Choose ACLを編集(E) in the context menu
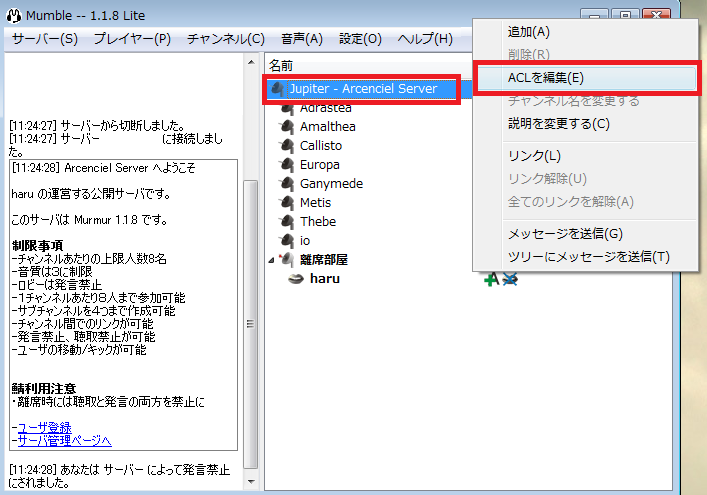The height and width of the screenshot is (495, 707). (586, 78)
